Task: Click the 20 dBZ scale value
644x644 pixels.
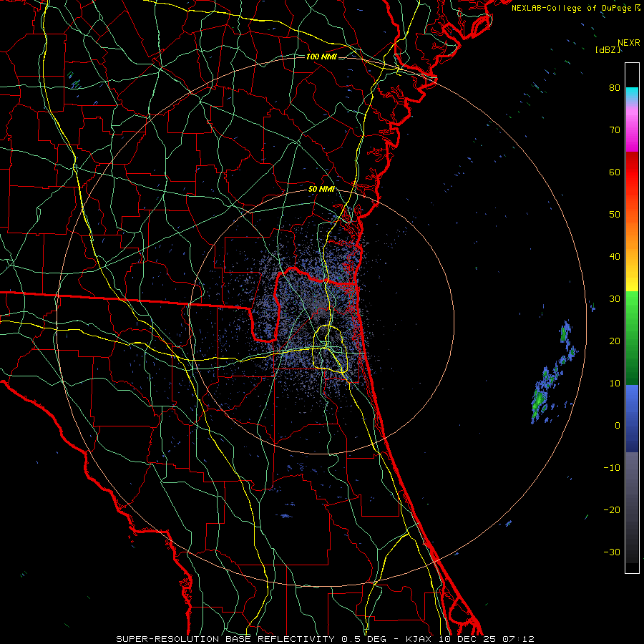Action: tap(615, 341)
